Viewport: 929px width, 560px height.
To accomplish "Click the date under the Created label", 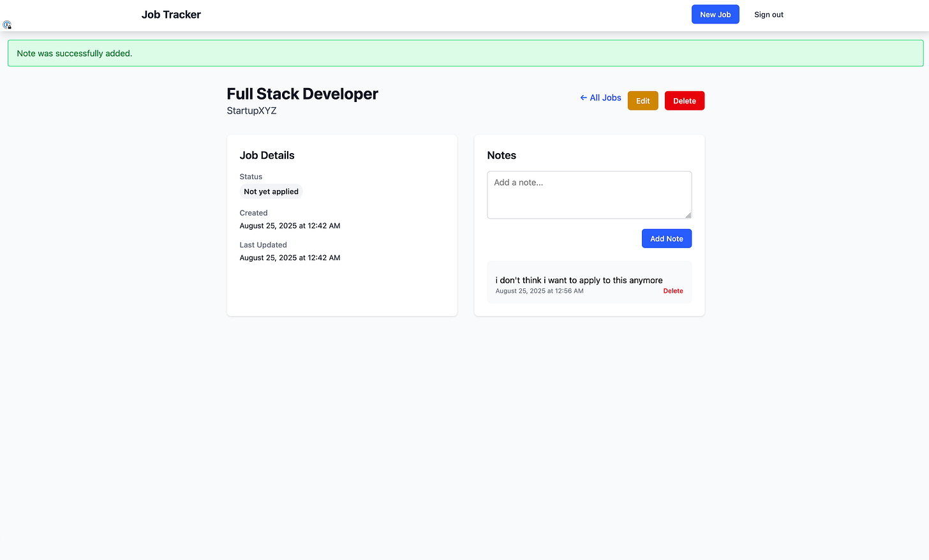I will [290, 226].
